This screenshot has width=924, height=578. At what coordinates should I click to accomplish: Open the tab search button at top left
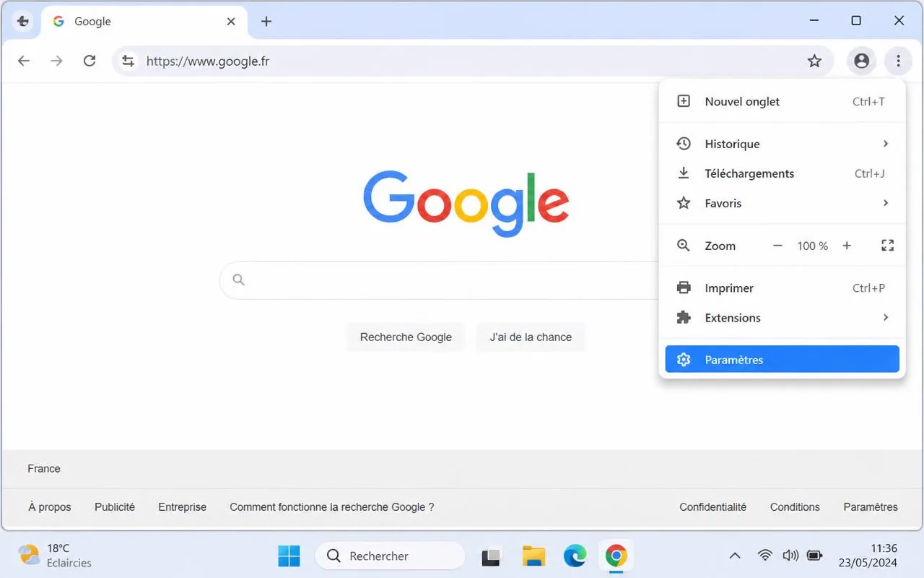(x=23, y=22)
